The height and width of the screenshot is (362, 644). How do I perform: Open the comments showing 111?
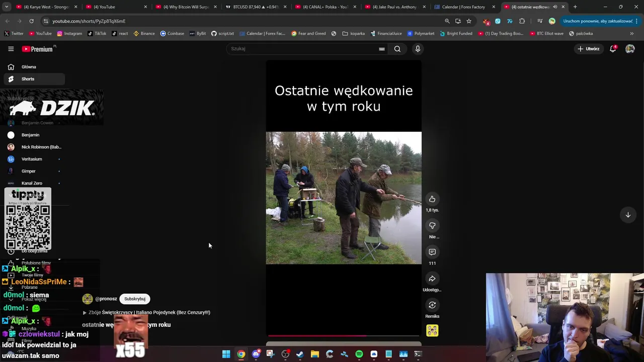(432, 252)
